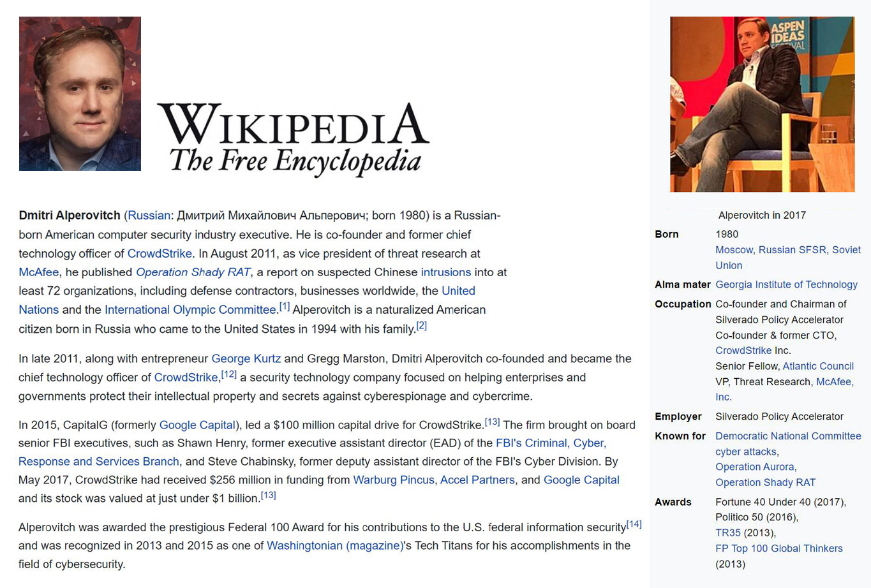
Task: Follow the intrusions link
Action: [446, 272]
